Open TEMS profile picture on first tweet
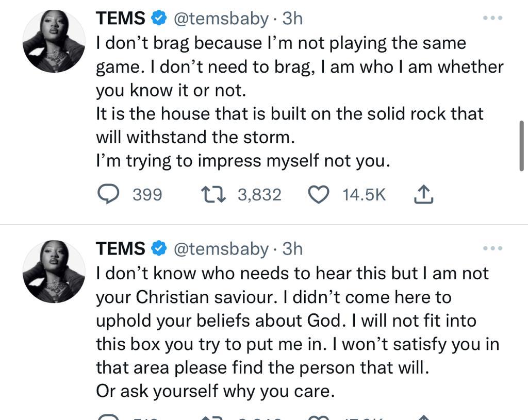This screenshot has height=420, width=528. (54, 41)
